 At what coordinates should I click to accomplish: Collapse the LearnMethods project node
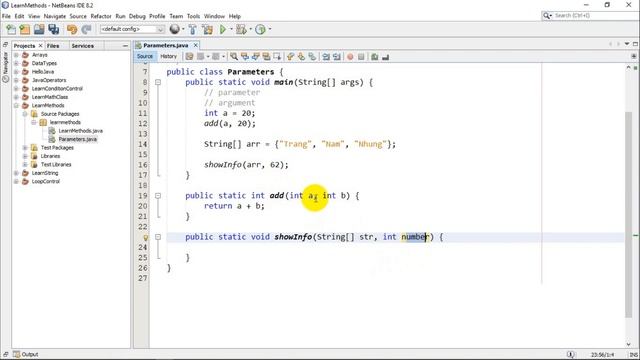click(x=16, y=105)
